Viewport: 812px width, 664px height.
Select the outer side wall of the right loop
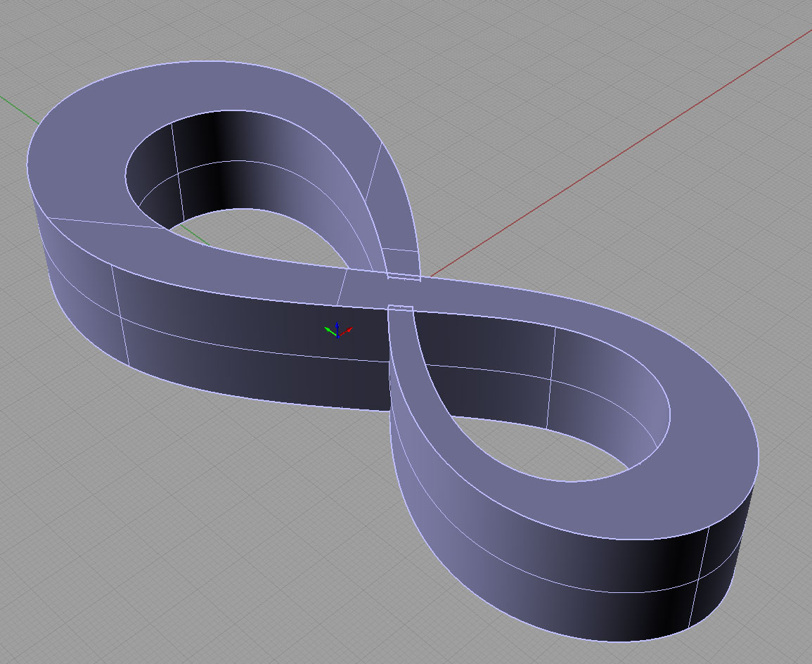click(562, 563)
